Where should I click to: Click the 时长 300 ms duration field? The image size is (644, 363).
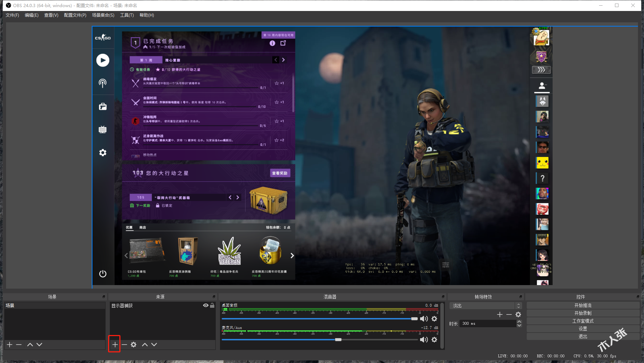tap(488, 323)
